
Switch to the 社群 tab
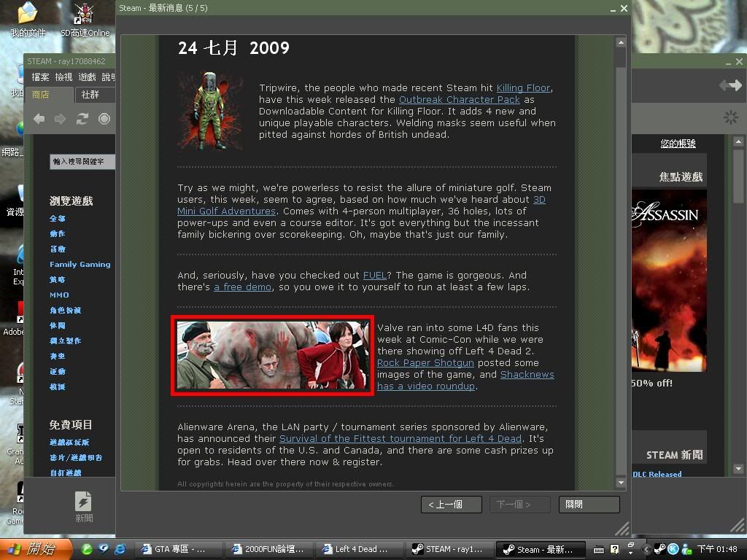pos(90,95)
